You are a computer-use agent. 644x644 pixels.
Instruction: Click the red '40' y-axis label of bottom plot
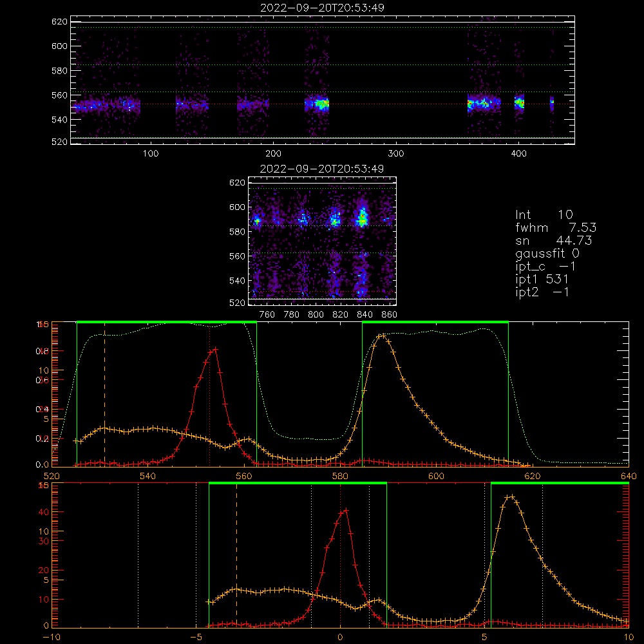[44, 512]
